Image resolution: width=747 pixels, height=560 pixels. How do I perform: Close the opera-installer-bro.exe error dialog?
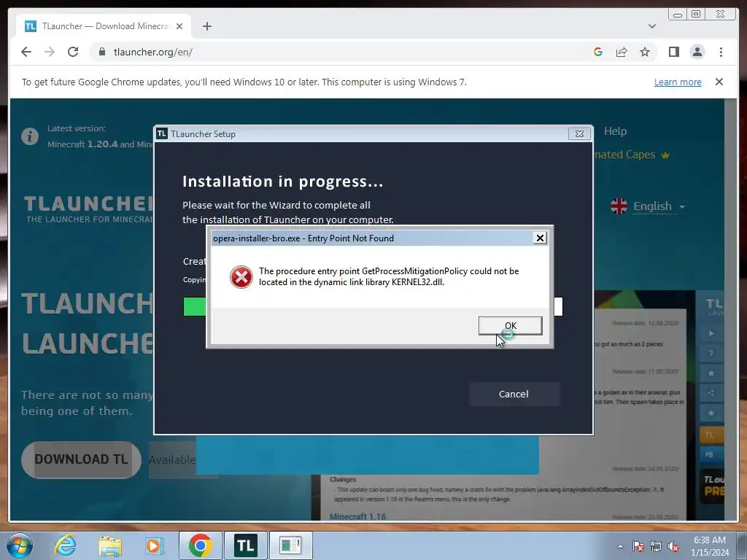[540, 238]
